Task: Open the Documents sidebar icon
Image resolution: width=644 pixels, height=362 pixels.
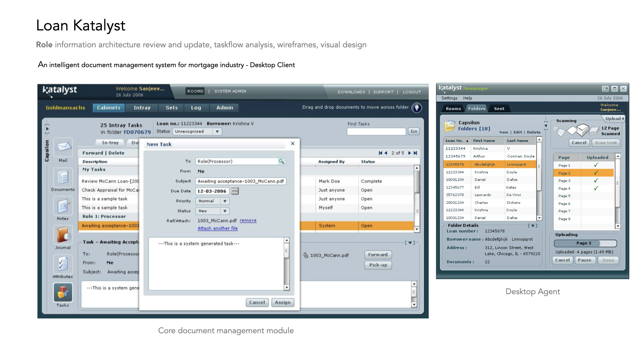Action: pyautogui.click(x=63, y=177)
